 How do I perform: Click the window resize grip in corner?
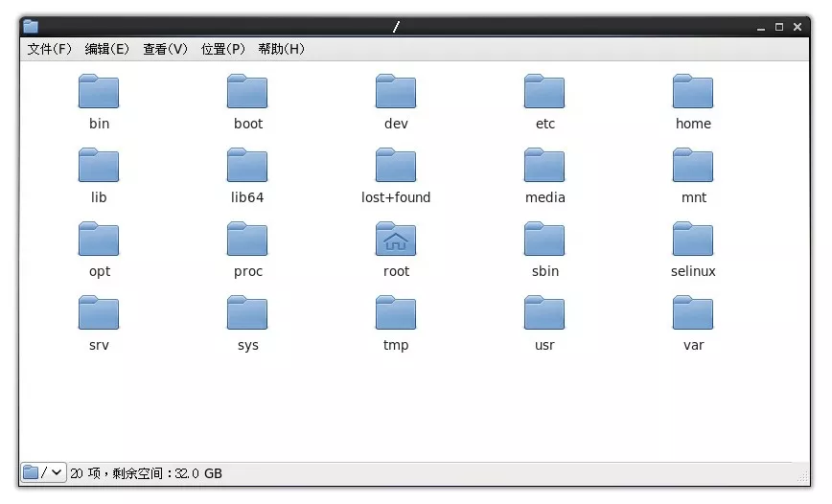[x=802, y=476]
